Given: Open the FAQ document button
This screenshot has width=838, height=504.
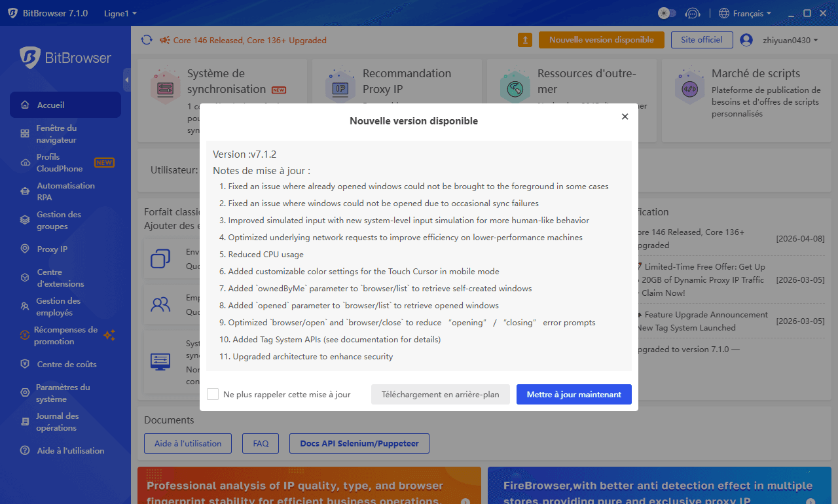Looking at the screenshot, I should [261, 443].
